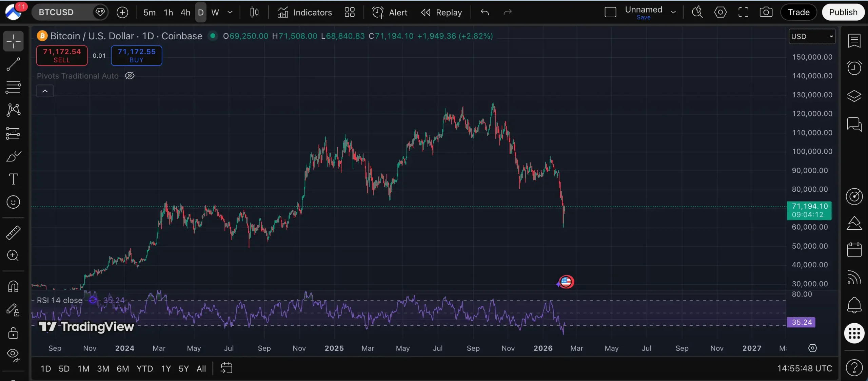
Task: Toggle stay in drawing mode
Action: tap(13, 310)
